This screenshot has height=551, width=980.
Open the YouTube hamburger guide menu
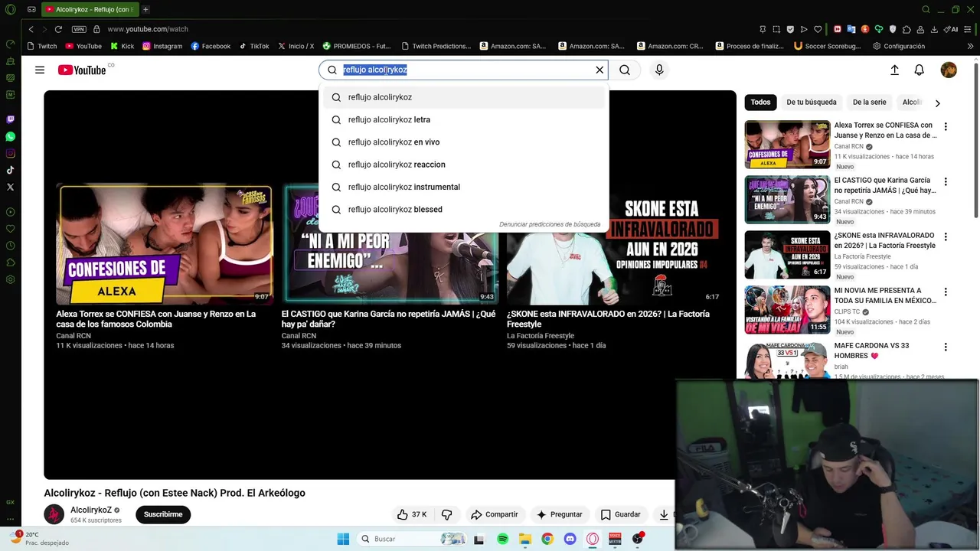[x=40, y=70]
